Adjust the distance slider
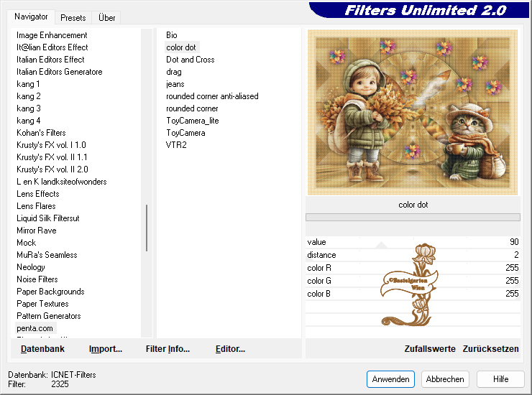This screenshot has width=532, height=395. pos(413,255)
